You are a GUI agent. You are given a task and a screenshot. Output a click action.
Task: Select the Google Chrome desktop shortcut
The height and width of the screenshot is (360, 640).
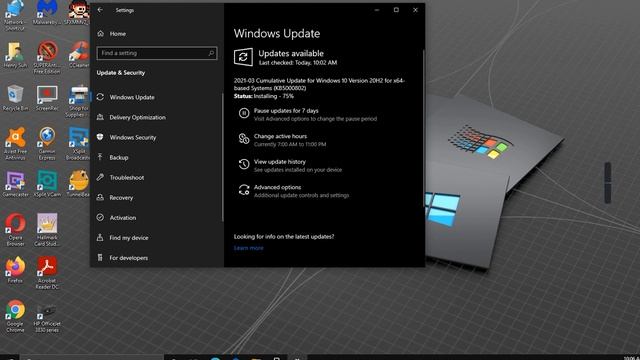click(x=15, y=316)
